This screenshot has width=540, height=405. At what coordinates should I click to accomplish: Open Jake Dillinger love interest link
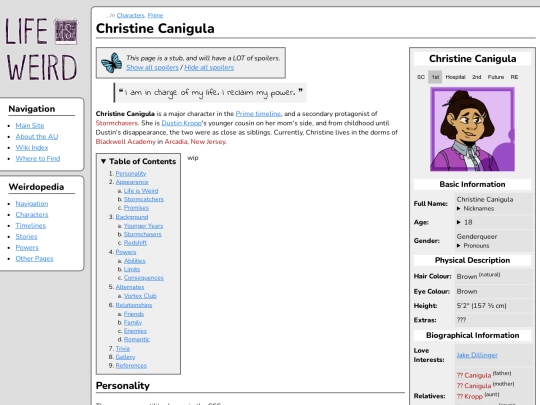coord(477,355)
